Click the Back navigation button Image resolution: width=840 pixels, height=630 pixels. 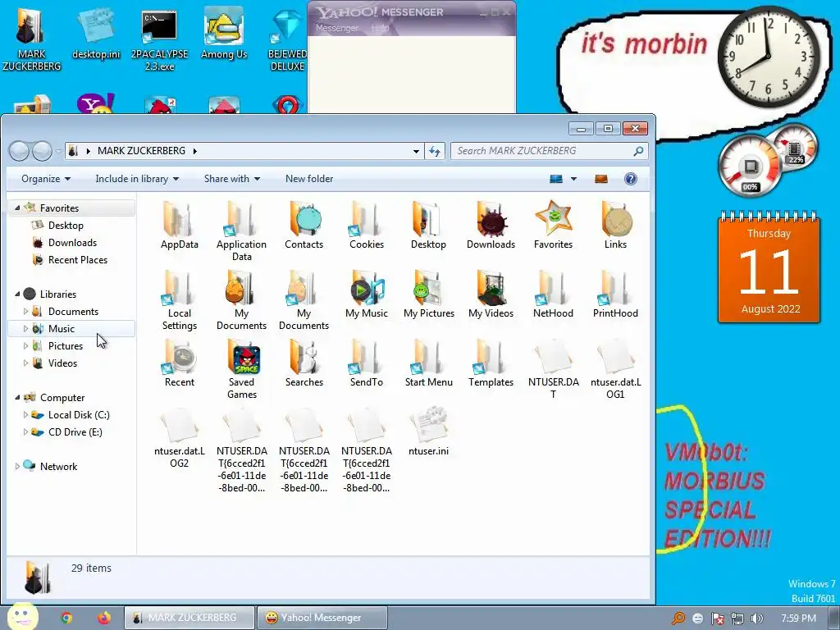point(19,151)
